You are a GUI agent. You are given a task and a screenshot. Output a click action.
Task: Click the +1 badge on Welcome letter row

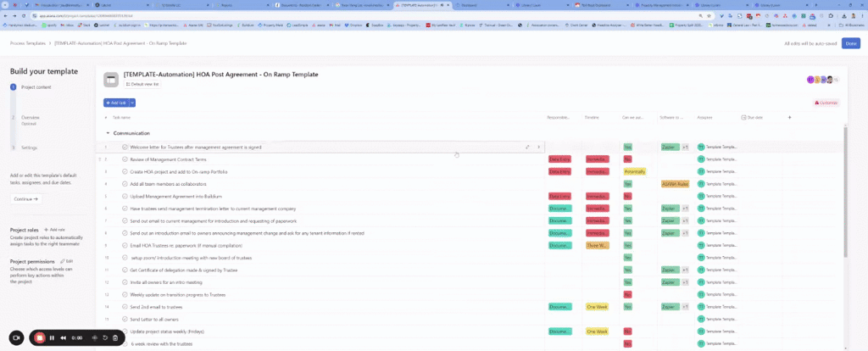point(685,148)
